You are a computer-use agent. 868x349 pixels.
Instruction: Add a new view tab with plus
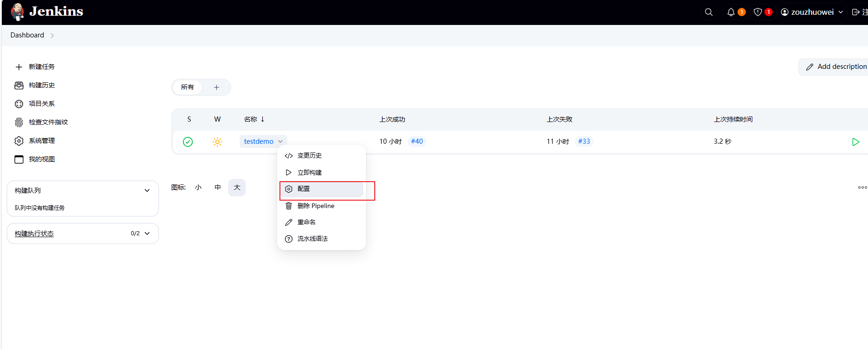[x=216, y=87]
